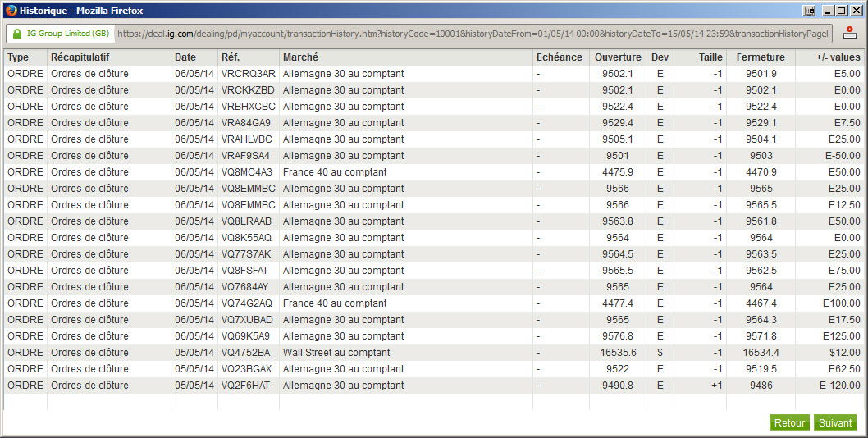Viewport: 868px width, 438px height.
Task: Select reference VQ8LRAAB
Action: pos(246,221)
